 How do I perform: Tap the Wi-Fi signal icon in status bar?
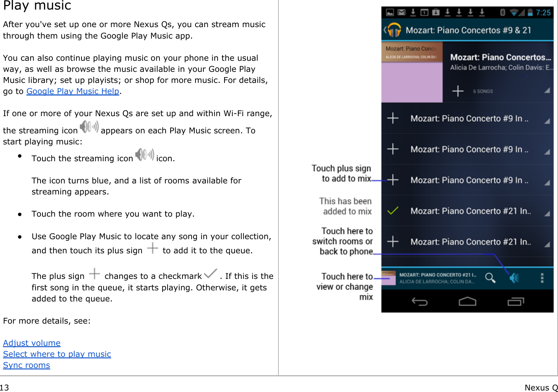(x=514, y=13)
